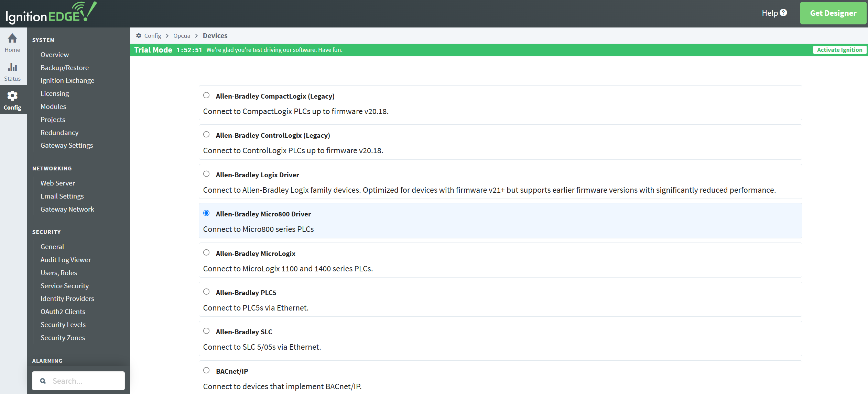Screen dimensions: 868x394
Task: Focus the sidebar Search input field
Action: click(x=86, y=381)
